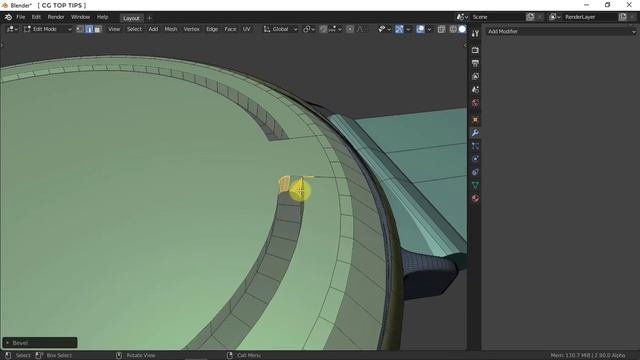The height and width of the screenshot is (360, 640).
Task: Open the editor type dropdown in viewport
Action: pos(12,29)
